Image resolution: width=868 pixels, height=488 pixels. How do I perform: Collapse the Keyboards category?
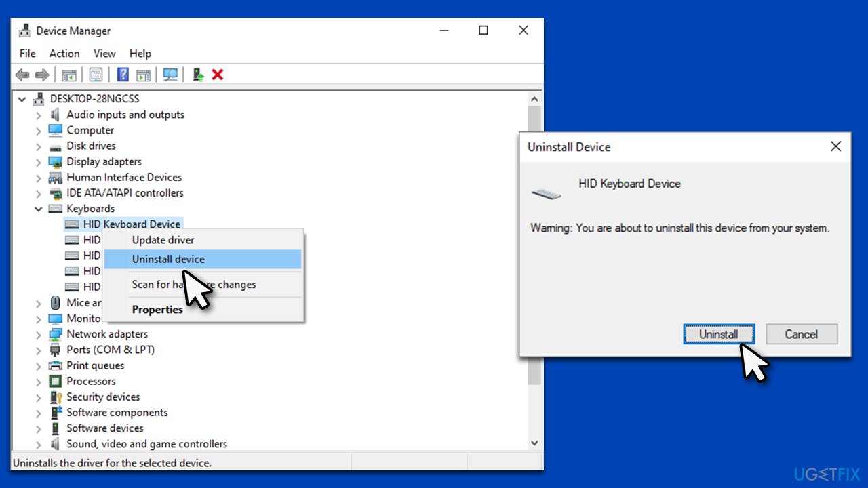click(x=39, y=208)
